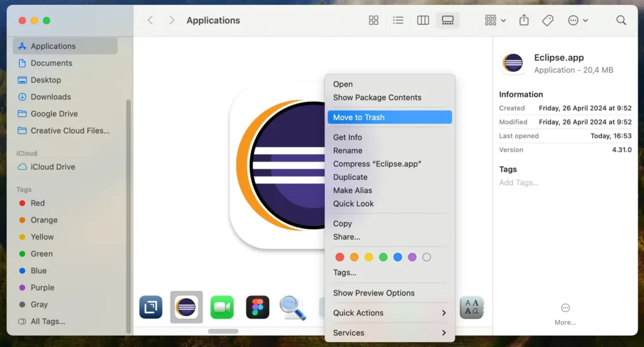Choose Show Preview Options
The width and height of the screenshot is (644, 347).
click(x=390, y=293)
